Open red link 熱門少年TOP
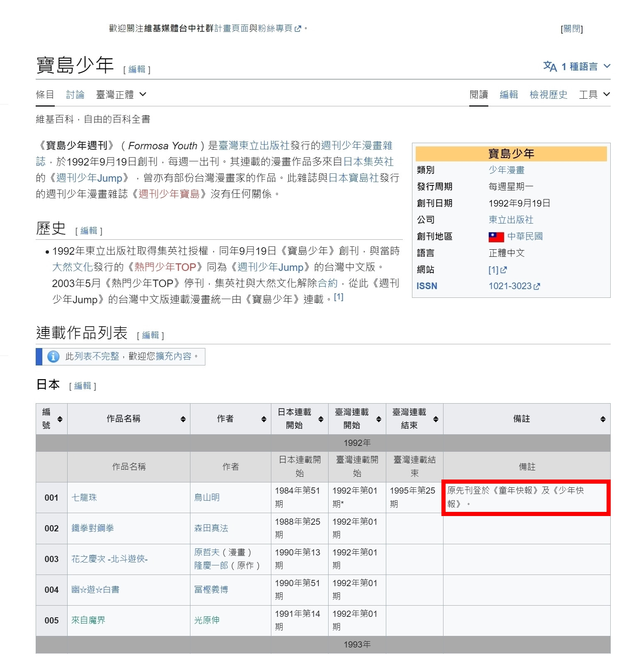The image size is (641, 672). pos(165,267)
